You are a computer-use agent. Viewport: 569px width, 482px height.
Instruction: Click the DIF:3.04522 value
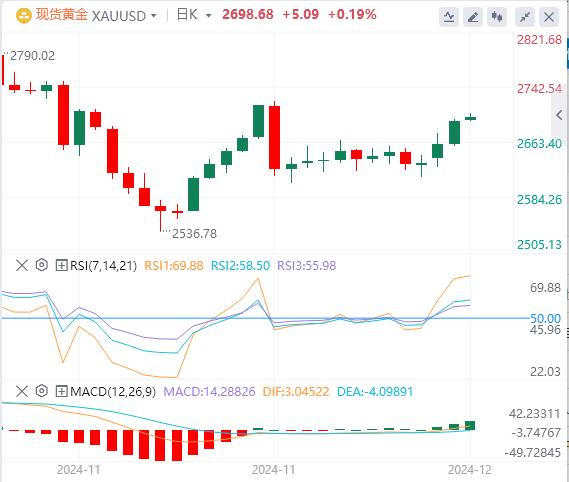click(x=296, y=392)
